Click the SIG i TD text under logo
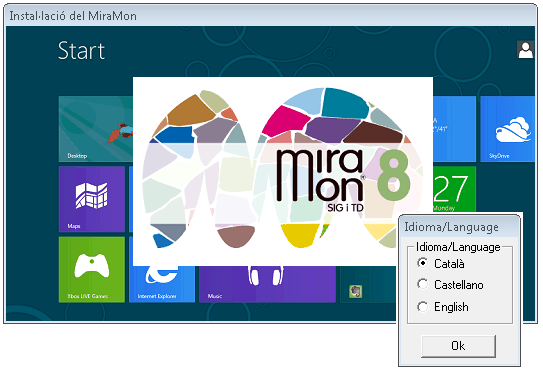This screenshot has height=370, width=543. click(345, 208)
